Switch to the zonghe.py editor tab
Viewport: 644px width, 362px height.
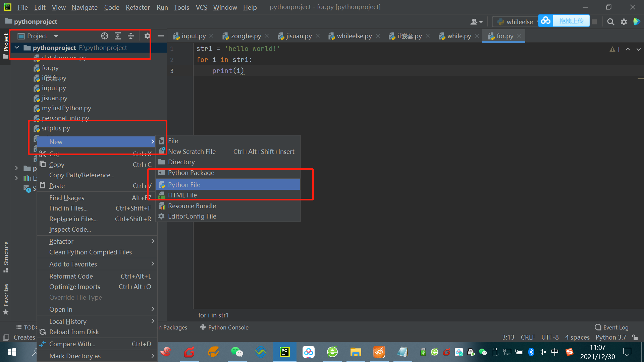tap(246, 36)
